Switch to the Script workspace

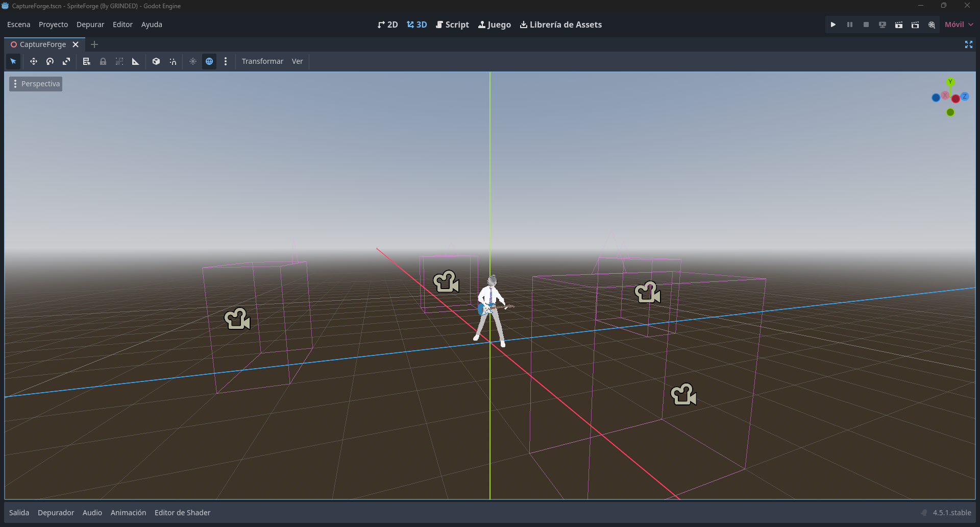tap(452, 25)
